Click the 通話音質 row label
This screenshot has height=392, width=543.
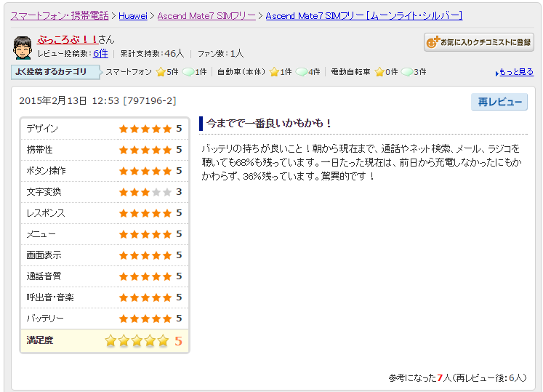click(44, 276)
